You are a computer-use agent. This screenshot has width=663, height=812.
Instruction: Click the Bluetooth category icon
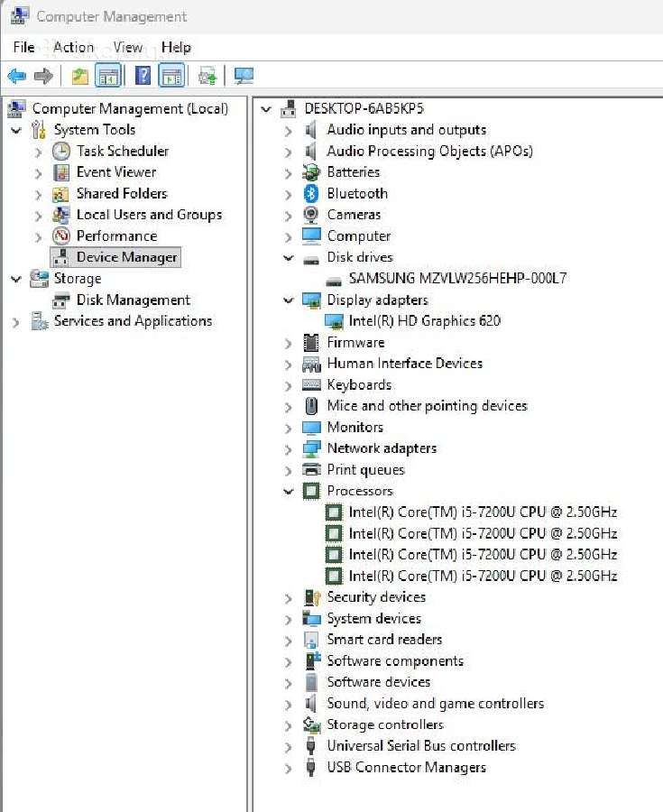pos(311,194)
